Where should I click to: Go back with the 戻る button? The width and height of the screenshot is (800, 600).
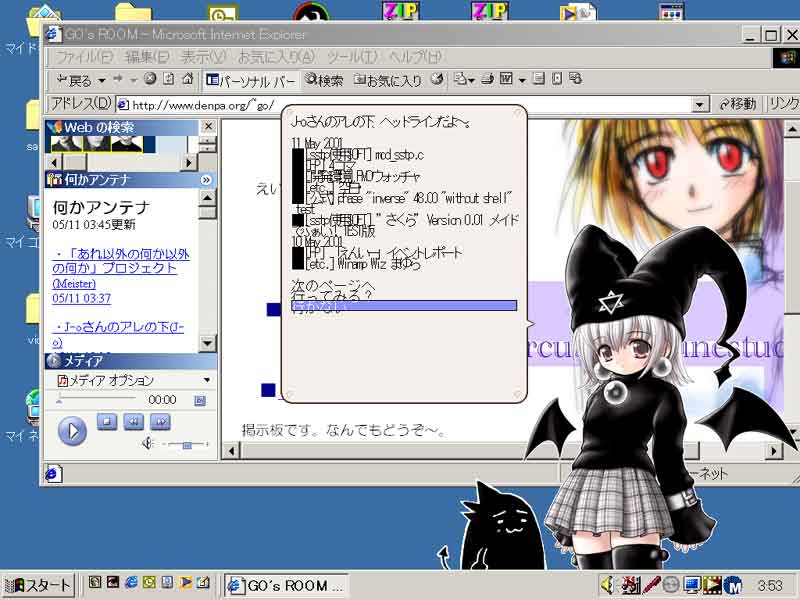click(74, 80)
